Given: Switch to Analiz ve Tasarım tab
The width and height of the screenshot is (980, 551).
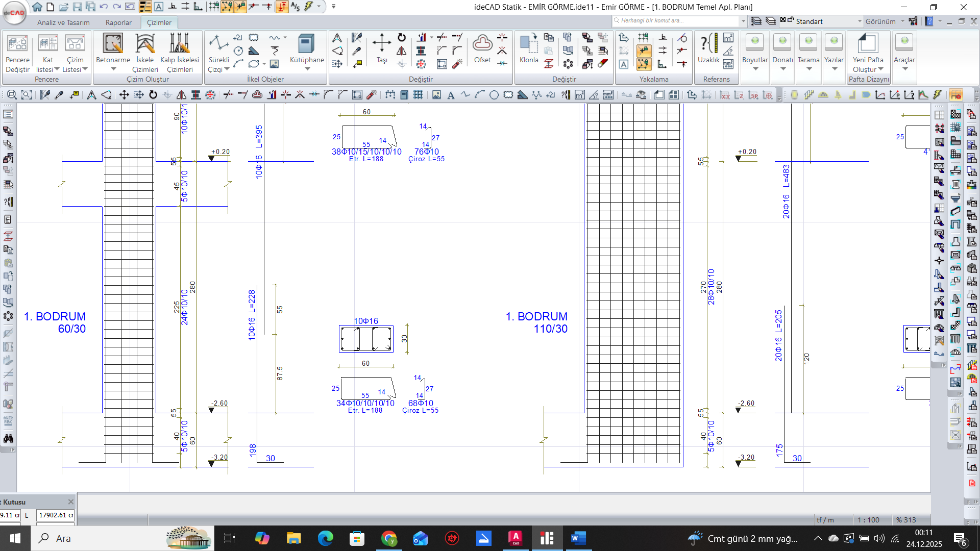Looking at the screenshot, I should (63, 22).
